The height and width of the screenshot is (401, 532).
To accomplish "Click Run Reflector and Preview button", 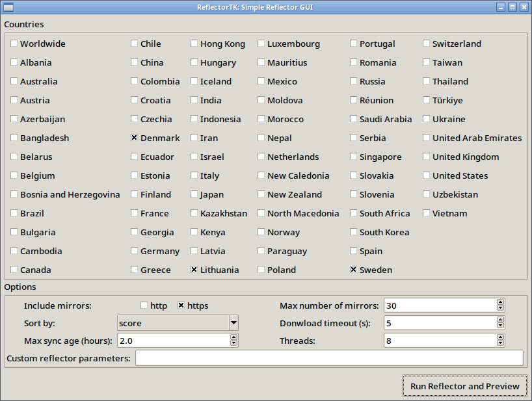I will (x=464, y=386).
